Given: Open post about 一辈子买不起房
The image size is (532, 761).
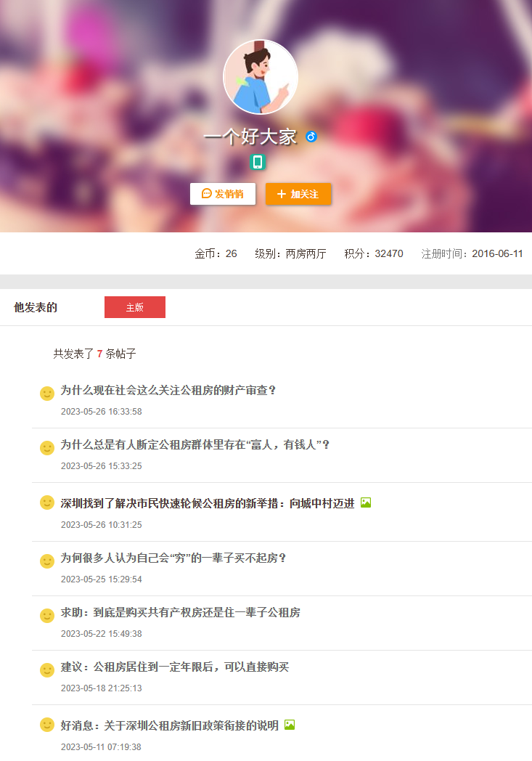Looking at the screenshot, I should click(173, 558).
